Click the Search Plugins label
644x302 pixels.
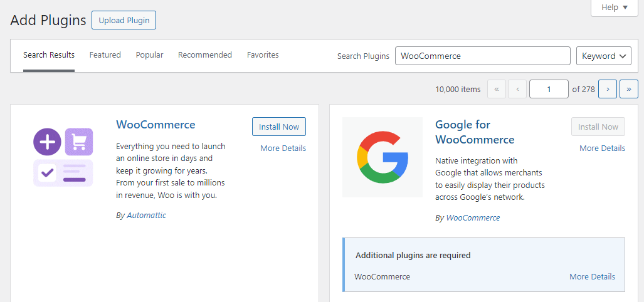point(363,56)
